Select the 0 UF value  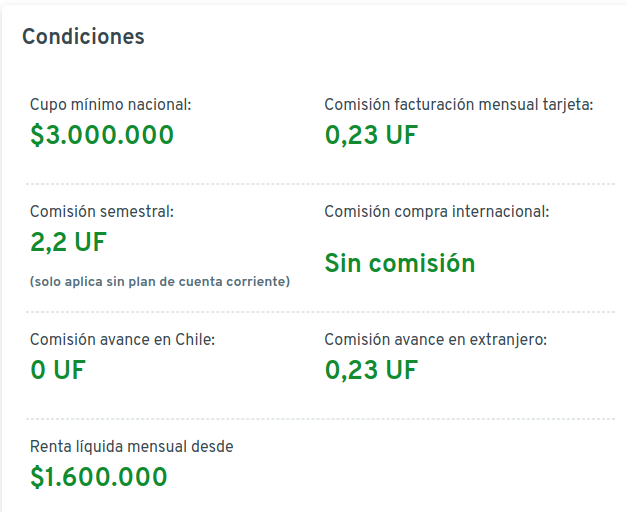pos(58,370)
